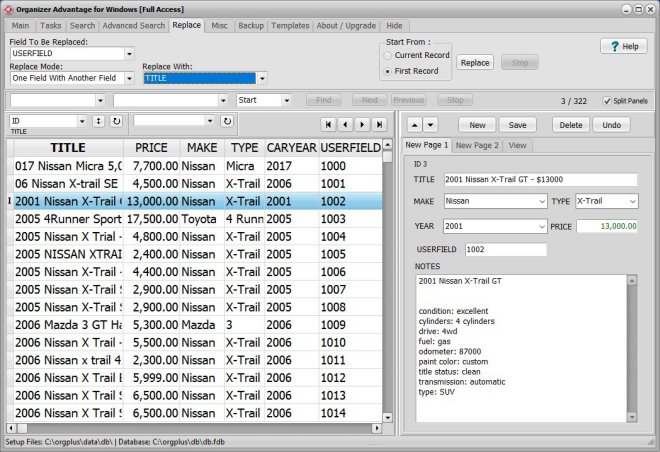Viewport: 660px width, 452px height.
Task: Click down arrow of the NOTES scrollbar
Action: [x=632, y=417]
